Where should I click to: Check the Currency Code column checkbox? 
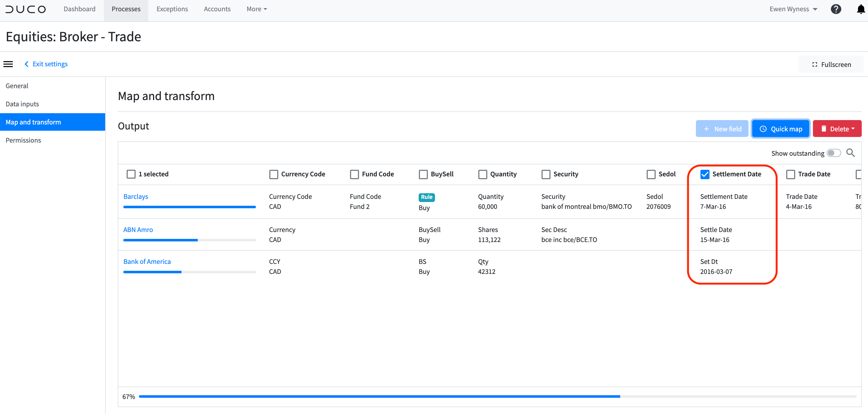[273, 174]
